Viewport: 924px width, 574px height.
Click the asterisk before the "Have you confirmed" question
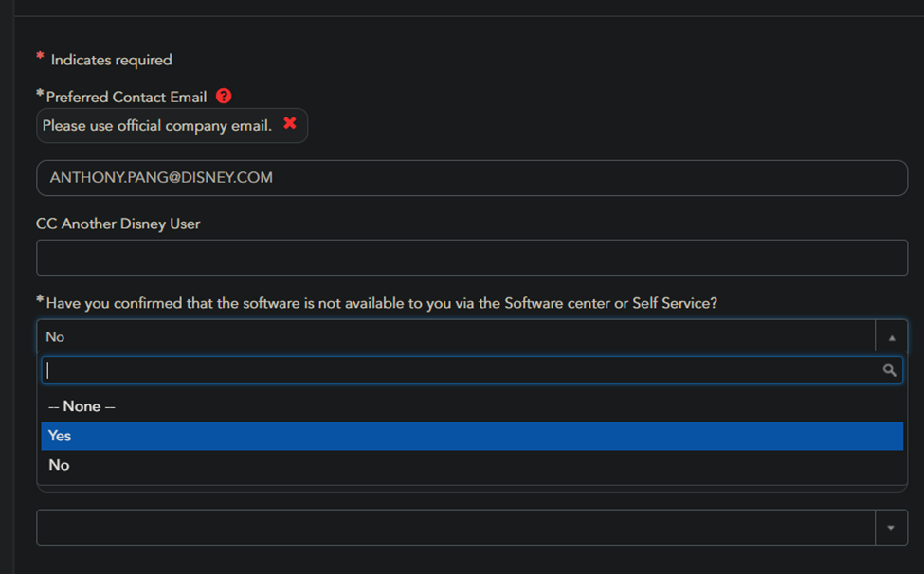point(40,300)
